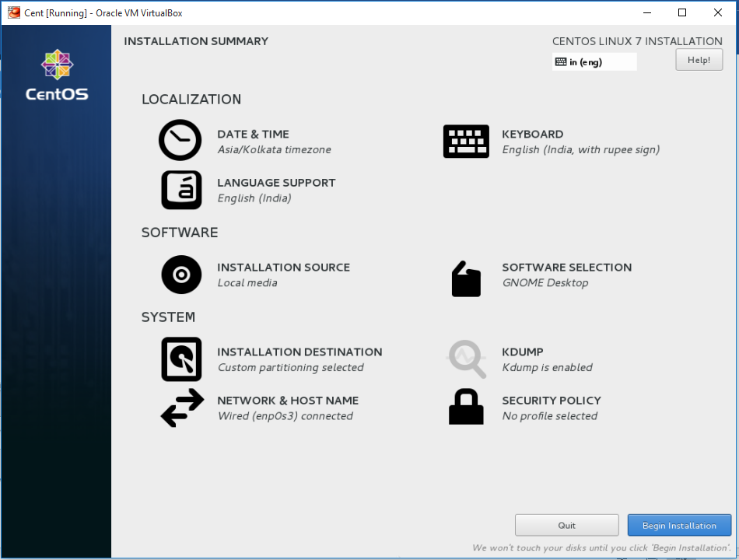Click KEYBOARD heading text
Screen dimensions: 739x560
pyautogui.click(x=533, y=135)
